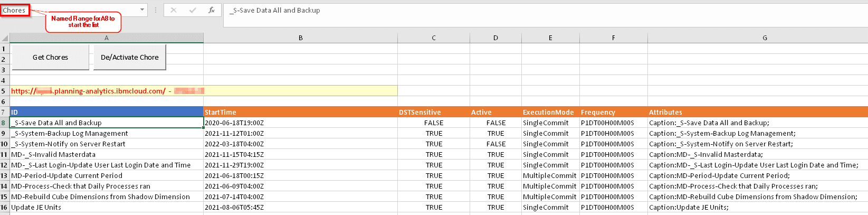Click the Select All corner triangle

pos(5,38)
